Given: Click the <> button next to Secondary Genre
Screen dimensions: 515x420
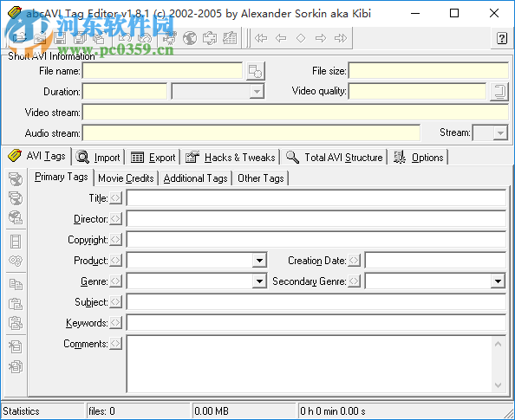Looking at the screenshot, I should (354, 281).
